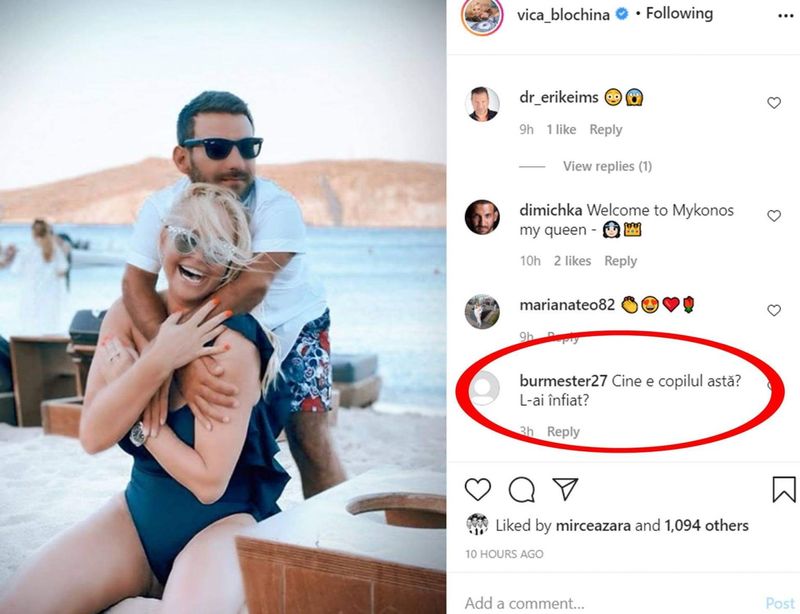The width and height of the screenshot is (800, 614).
Task: Show the 1,094 others likes list
Action: [705, 525]
